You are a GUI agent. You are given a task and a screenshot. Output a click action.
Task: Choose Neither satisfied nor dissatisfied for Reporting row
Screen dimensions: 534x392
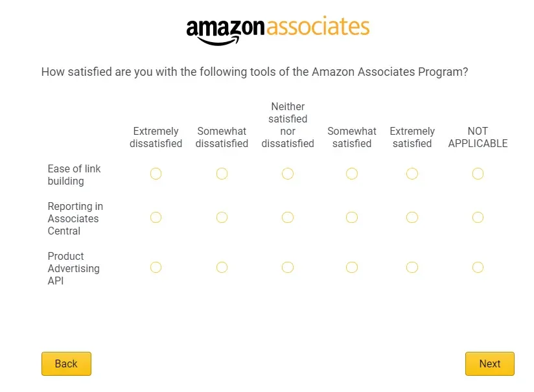click(288, 218)
